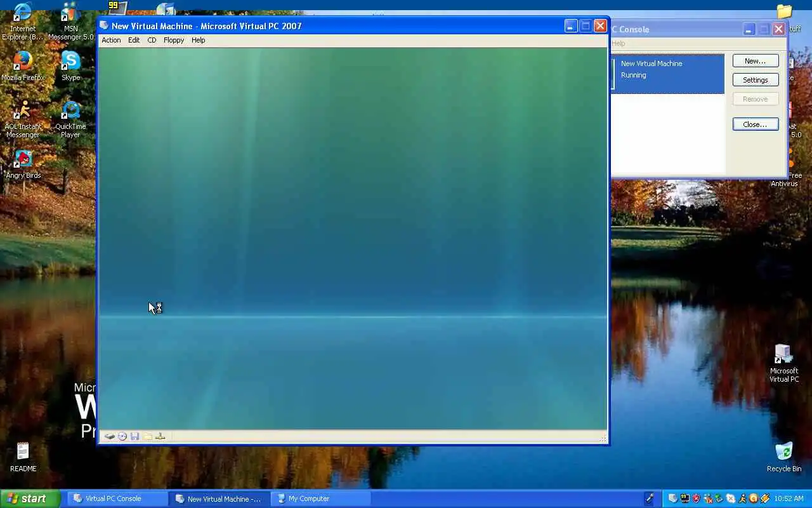Image resolution: width=812 pixels, height=508 pixels.
Task: Close the Virtual PC Console window
Action: 778,29
